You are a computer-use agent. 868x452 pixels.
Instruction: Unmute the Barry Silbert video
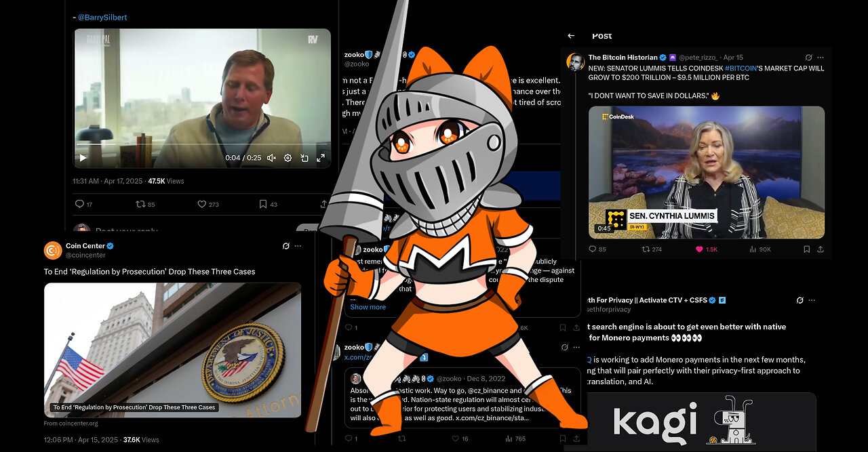271,158
